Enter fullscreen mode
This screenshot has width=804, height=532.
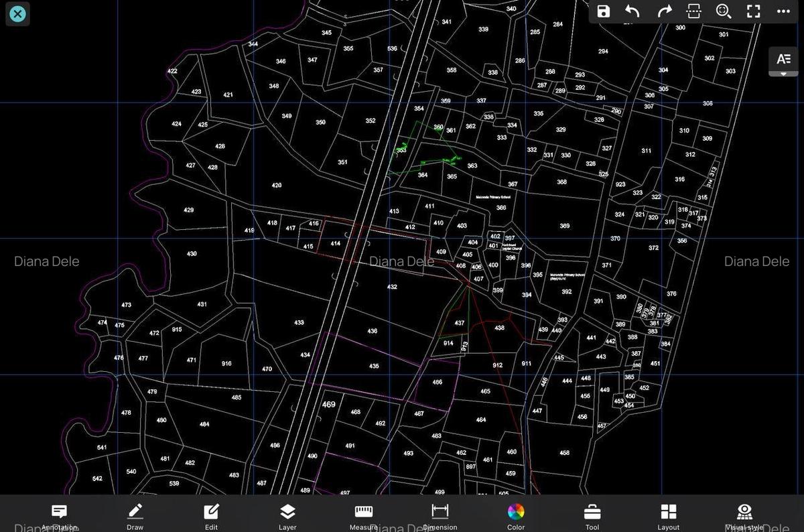753,11
